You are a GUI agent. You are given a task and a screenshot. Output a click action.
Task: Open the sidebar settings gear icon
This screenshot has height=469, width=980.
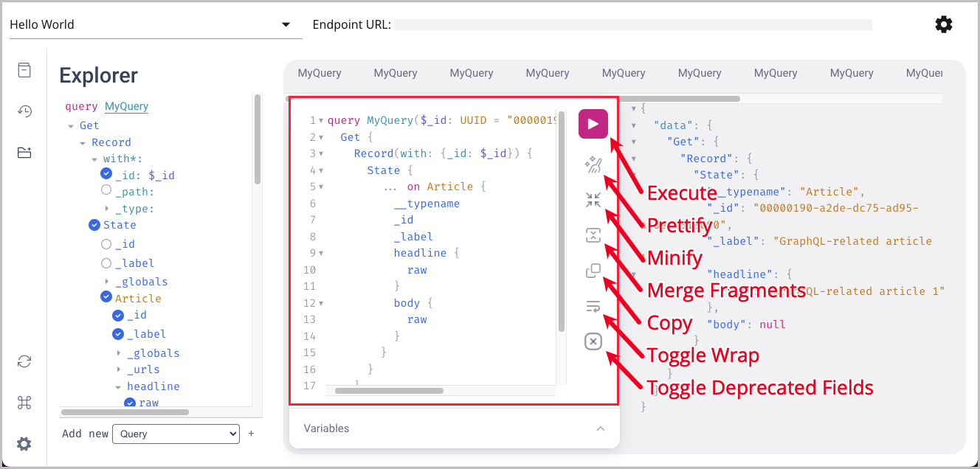click(x=24, y=444)
